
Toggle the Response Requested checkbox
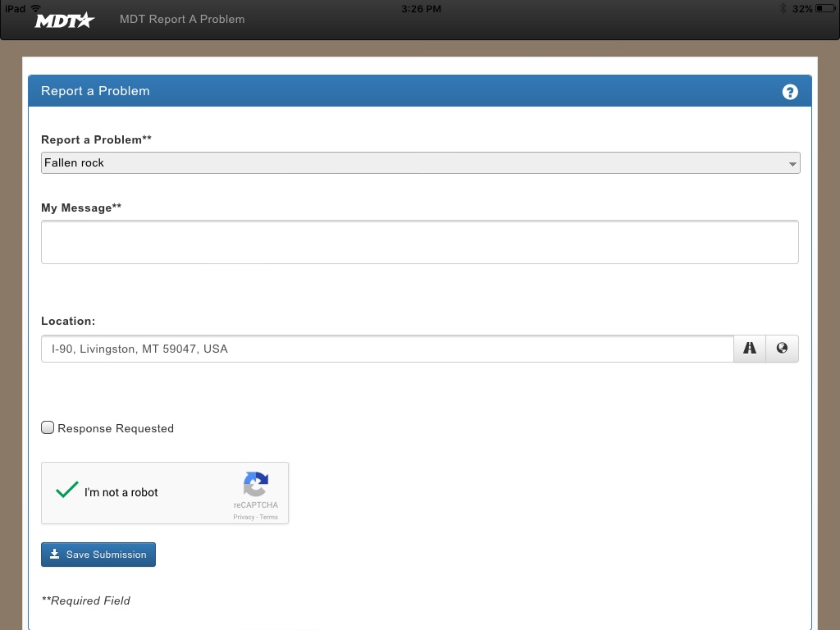48,427
